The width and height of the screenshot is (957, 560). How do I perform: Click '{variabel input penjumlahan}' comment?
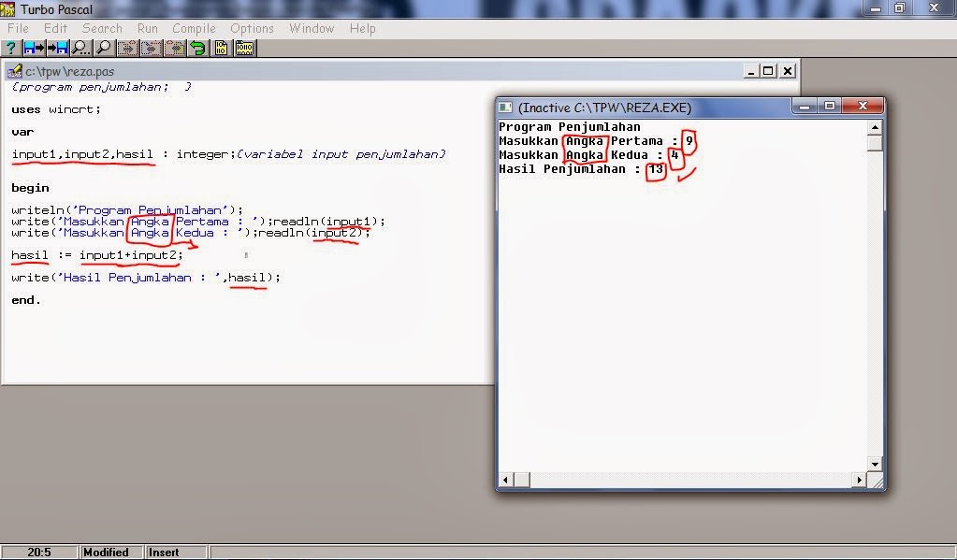[341, 154]
